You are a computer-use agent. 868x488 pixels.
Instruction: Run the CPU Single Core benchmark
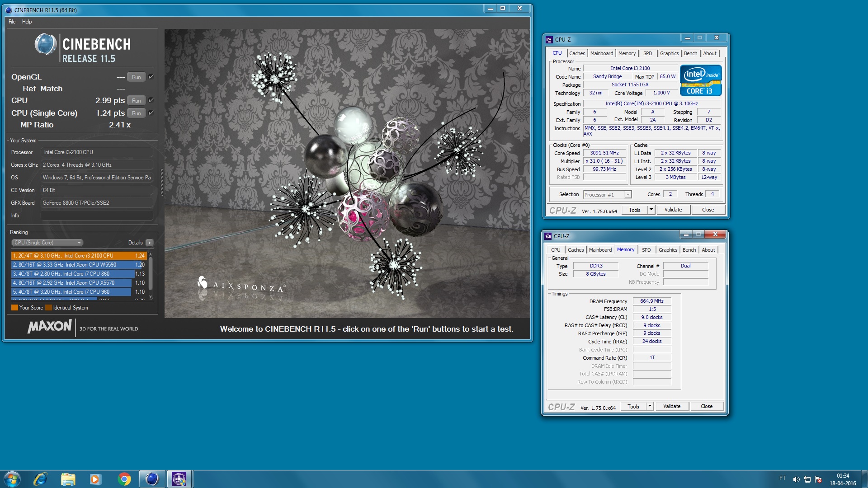[x=137, y=113]
